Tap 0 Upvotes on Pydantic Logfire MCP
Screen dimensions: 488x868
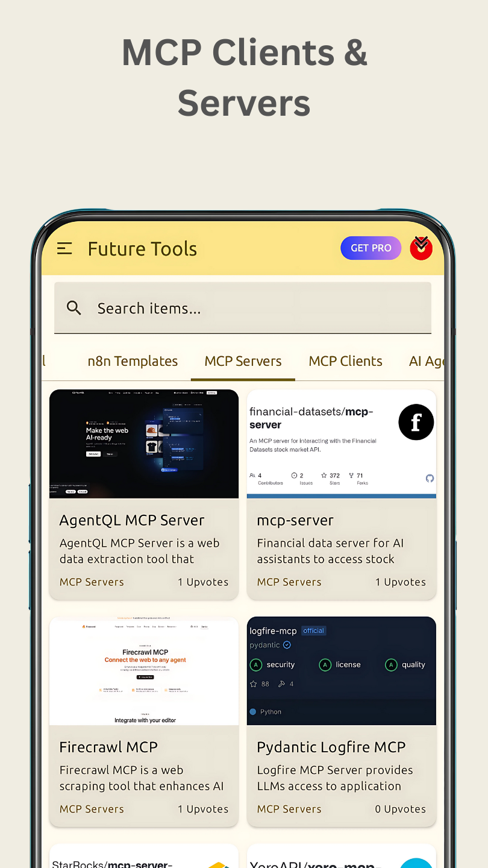coord(401,809)
